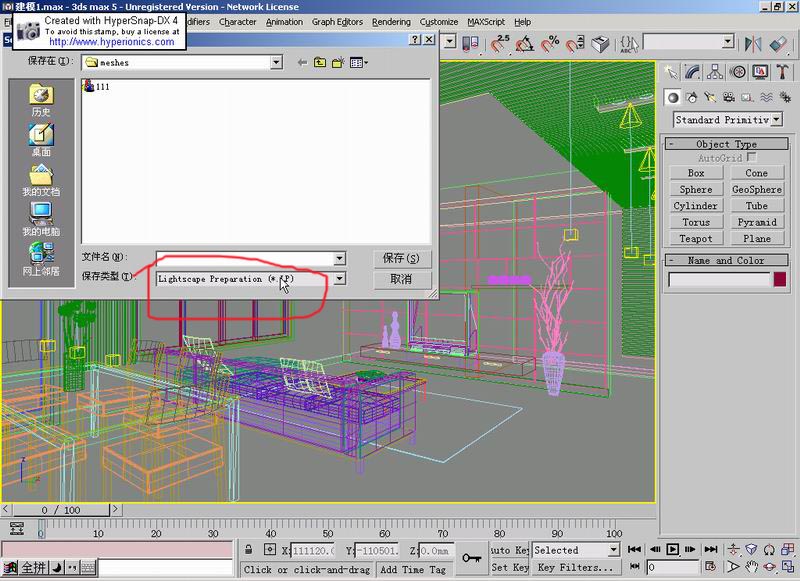Open the Utilities panel (hammer icon)

[x=781, y=72]
